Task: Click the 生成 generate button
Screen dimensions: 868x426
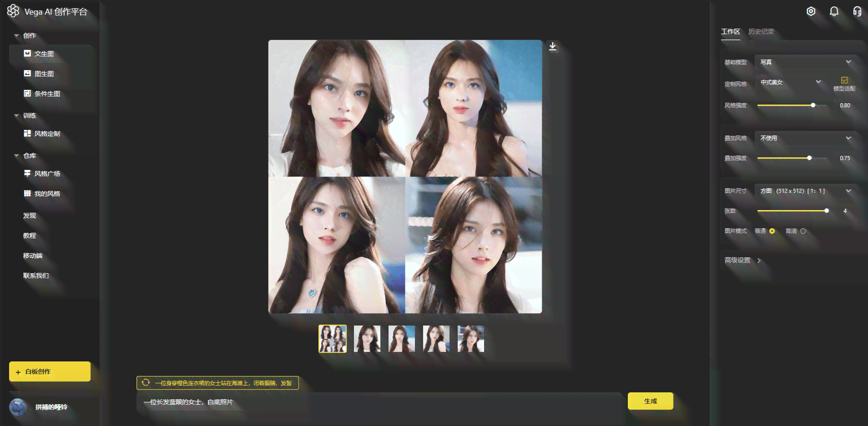Action: 650,401
